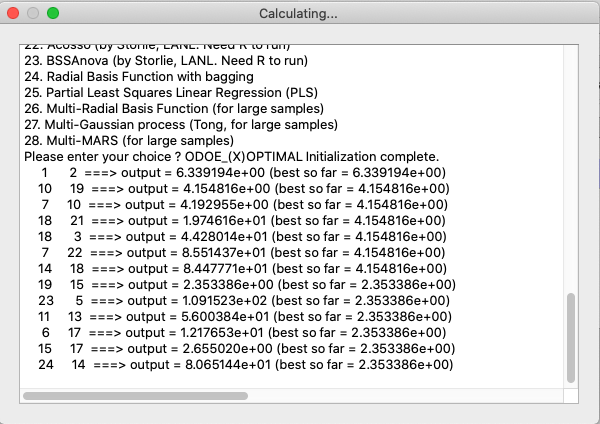Click the line '24. Radial Basis Function with bagging'
This screenshot has height=424, width=600.
[139, 77]
